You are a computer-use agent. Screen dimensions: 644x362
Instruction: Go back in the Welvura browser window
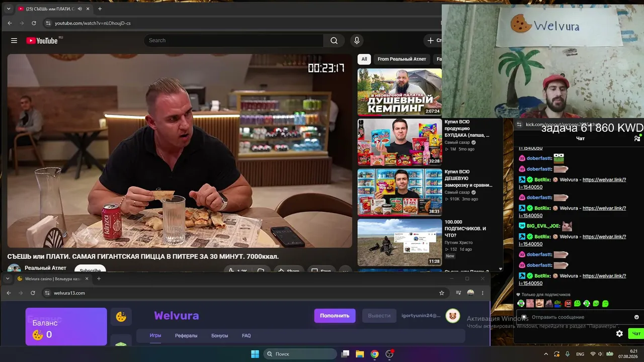pos(9,293)
